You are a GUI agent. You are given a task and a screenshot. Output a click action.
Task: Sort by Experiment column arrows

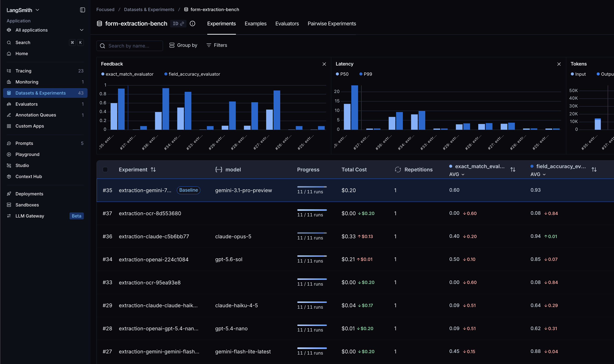click(153, 170)
